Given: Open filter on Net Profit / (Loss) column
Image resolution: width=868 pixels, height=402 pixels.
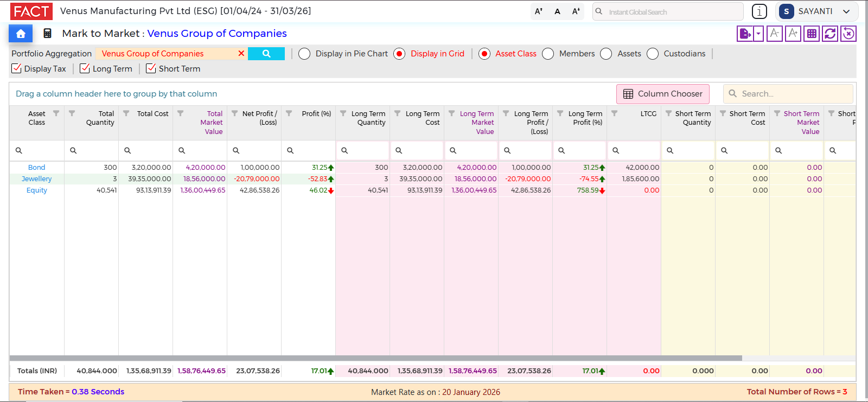Looking at the screenshot, I should pyautogui.click(x=234, y=113).
